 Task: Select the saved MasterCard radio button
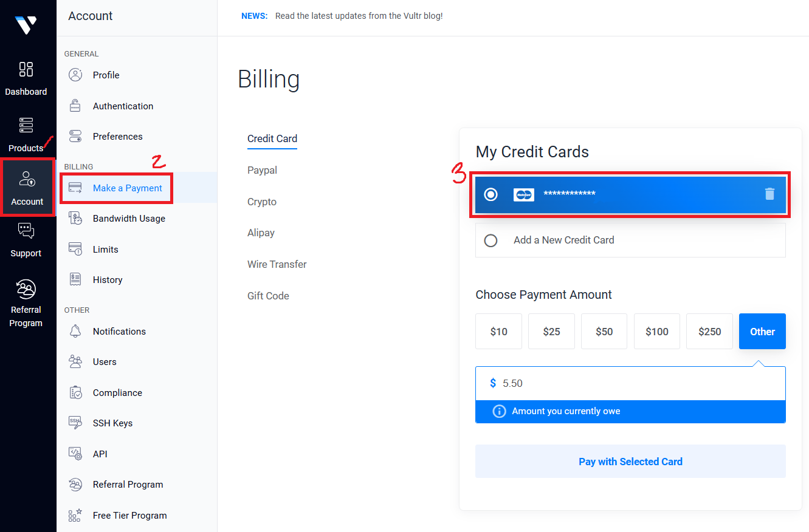pos(491,194)
